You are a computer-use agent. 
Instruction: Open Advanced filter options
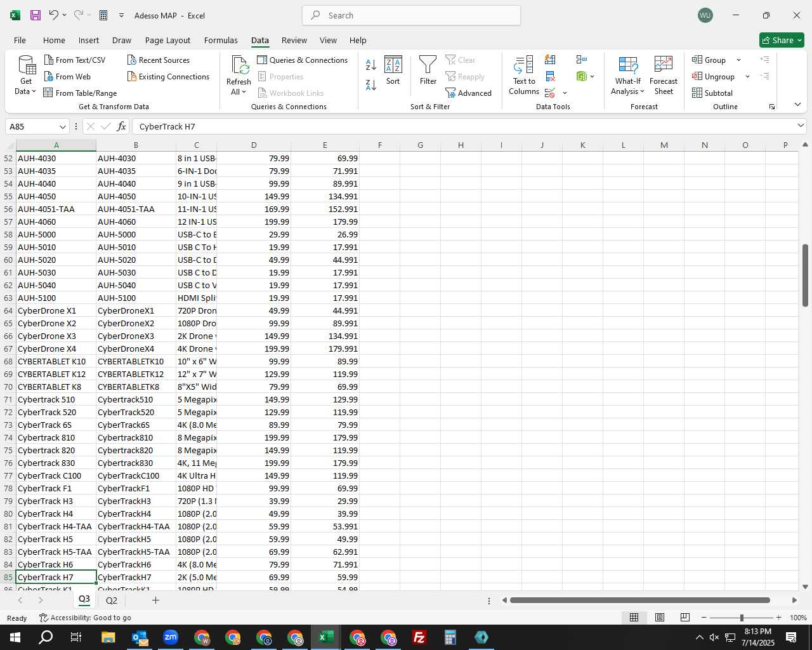pyautogui.click(x=469, y=93)
